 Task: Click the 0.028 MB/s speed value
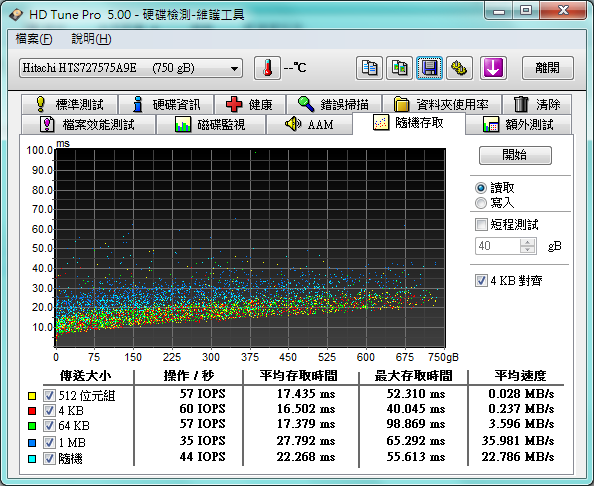click(x=521, y=394)
